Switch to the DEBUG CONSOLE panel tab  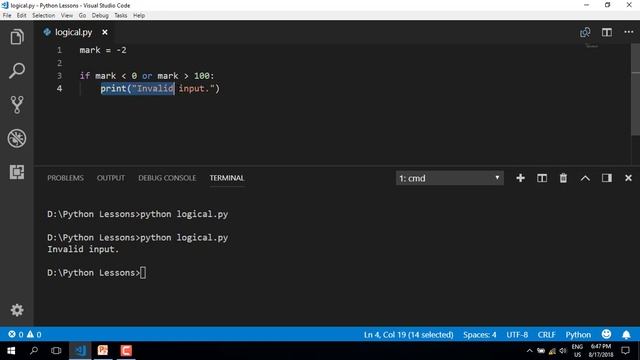click(167, 178)
